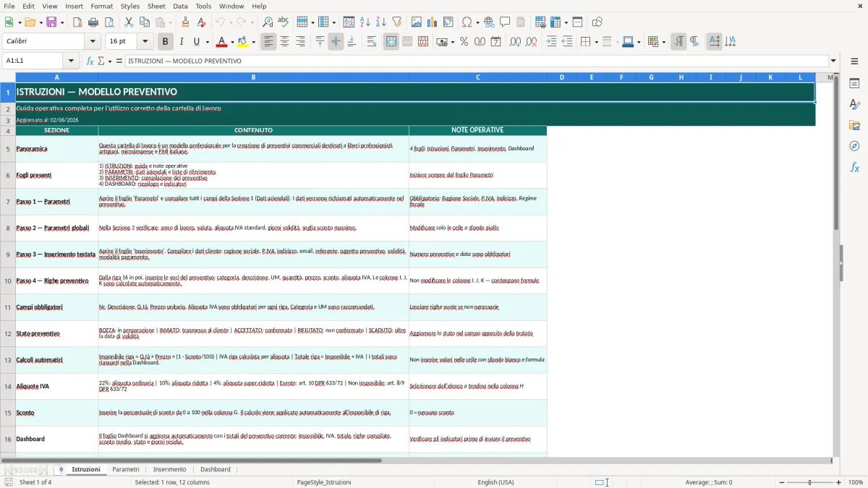Open the Data menu

[x=180, y=6]
